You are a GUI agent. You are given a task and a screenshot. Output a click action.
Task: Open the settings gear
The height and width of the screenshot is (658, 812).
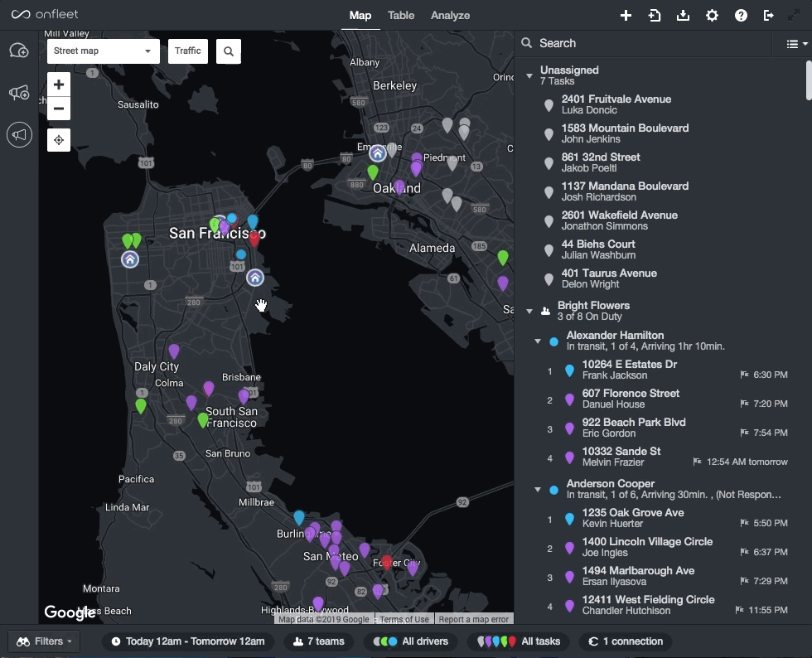click(712, 16)
